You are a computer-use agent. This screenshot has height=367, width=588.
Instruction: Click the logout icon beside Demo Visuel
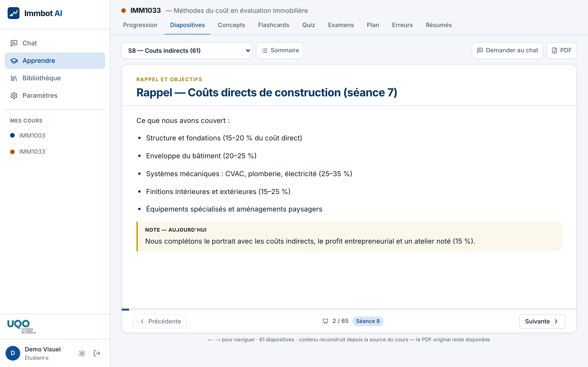coord(97,353)
